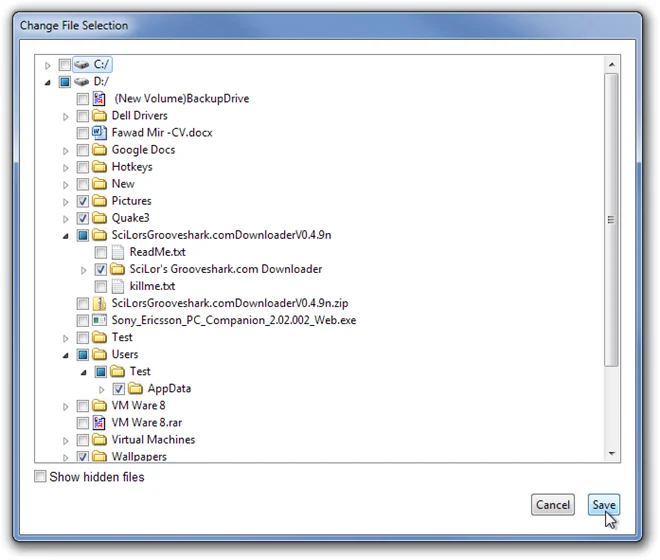Click the ReadMe.txt text file icon
Viewport: 660px width, 560px height.
pos(117,252)
